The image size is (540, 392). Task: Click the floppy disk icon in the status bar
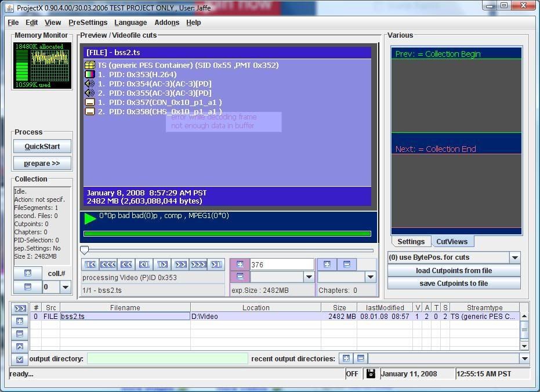(371, 374)
